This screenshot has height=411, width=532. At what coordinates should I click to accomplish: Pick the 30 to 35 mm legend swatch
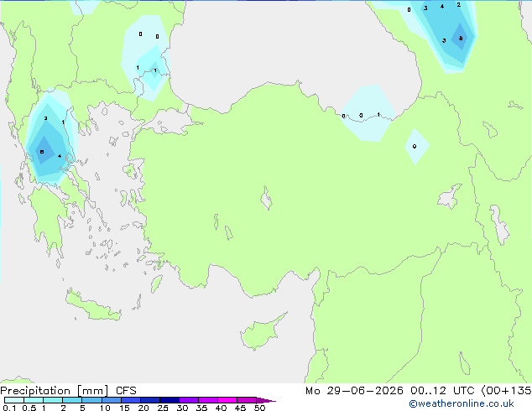(x=189, y=400)
